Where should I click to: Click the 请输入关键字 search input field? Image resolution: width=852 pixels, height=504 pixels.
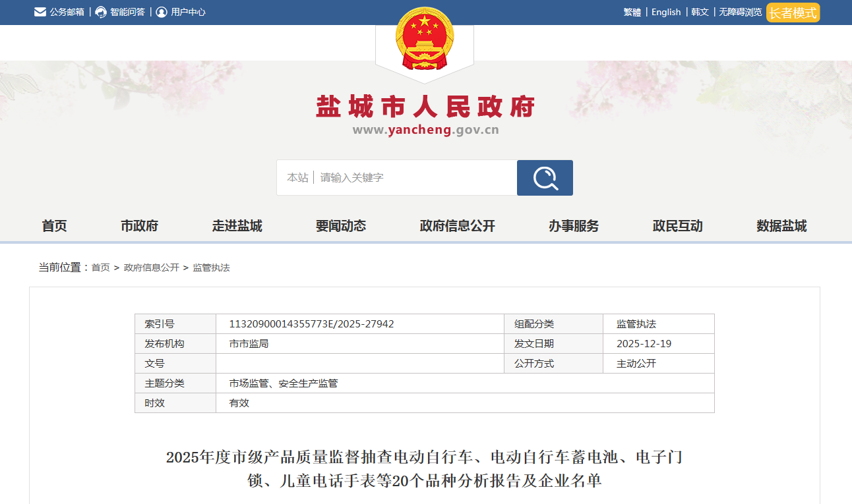(x=415, y=178)
